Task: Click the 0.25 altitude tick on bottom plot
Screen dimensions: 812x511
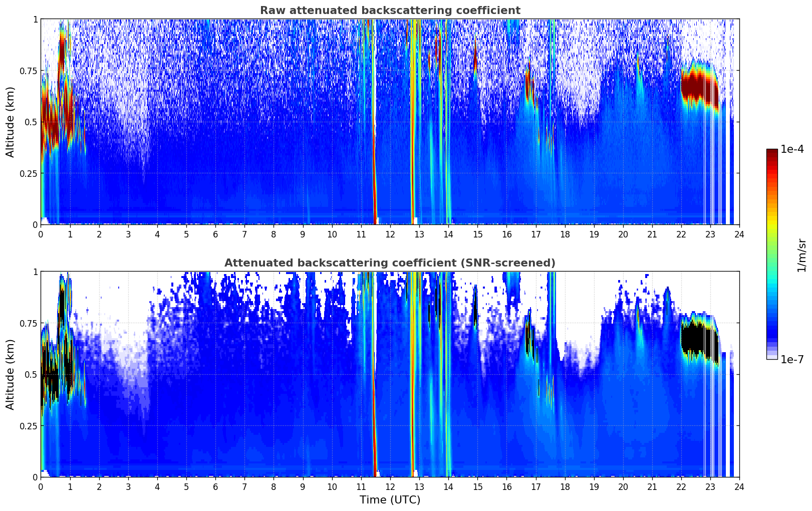Action: pos(29,426)
